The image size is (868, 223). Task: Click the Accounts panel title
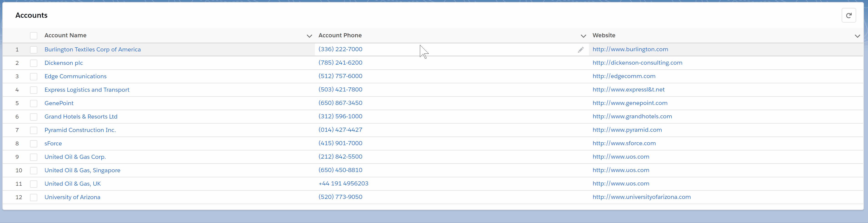point(31,15)
